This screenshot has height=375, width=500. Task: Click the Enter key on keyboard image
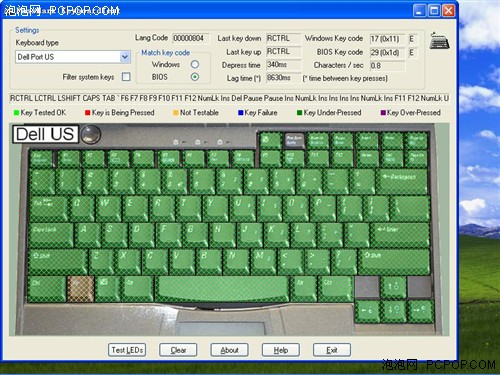401,235
